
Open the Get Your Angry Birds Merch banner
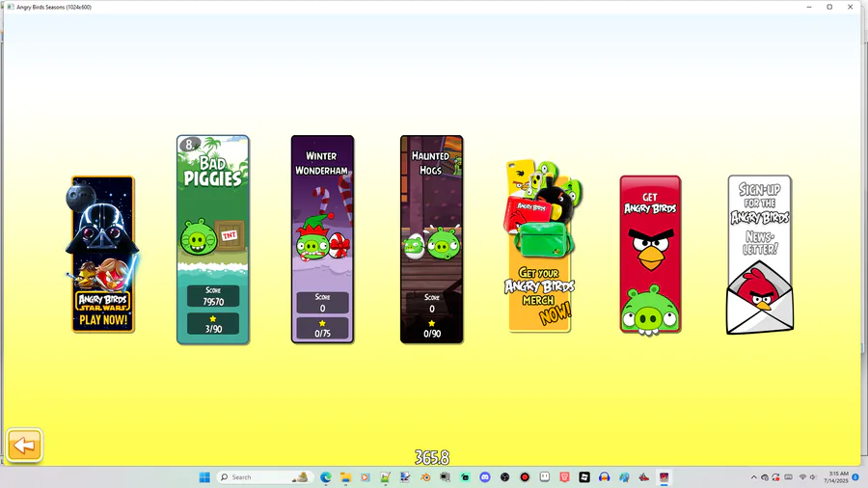[541, 247]
